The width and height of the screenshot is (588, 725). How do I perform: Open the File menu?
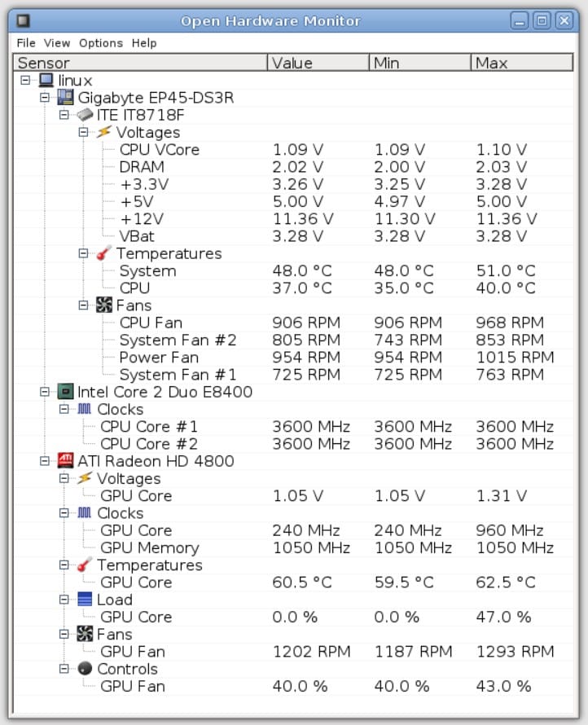coord(26,43)
